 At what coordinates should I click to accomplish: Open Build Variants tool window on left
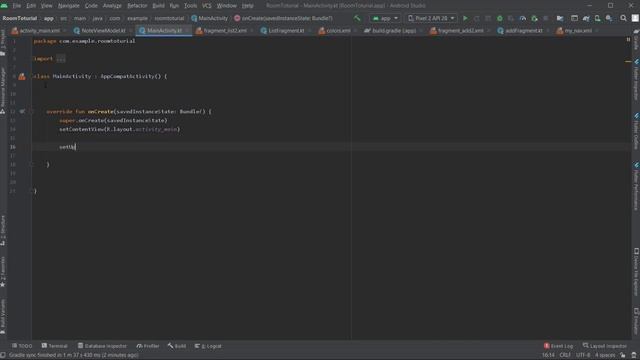pos(3,317)
